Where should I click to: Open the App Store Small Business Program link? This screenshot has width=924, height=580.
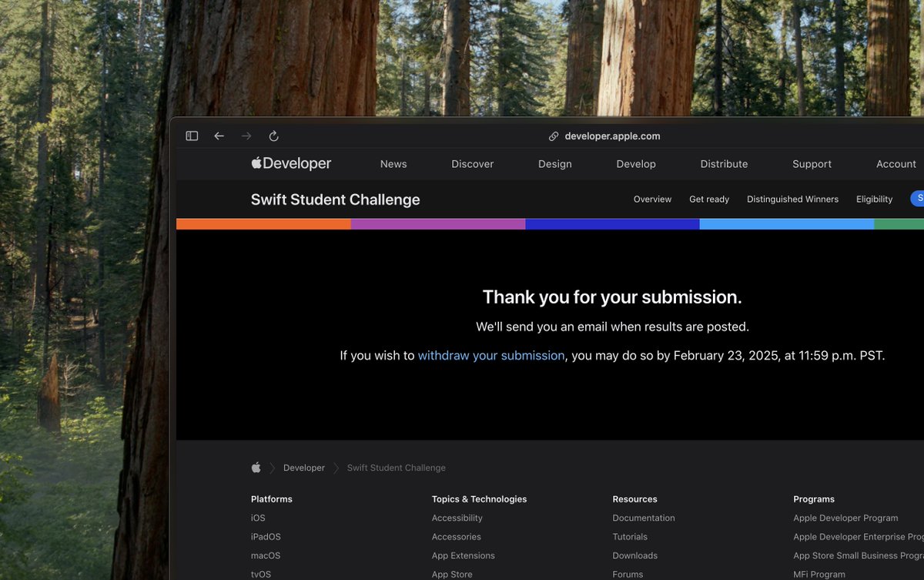pyautogui.click(x=859, y=556)
